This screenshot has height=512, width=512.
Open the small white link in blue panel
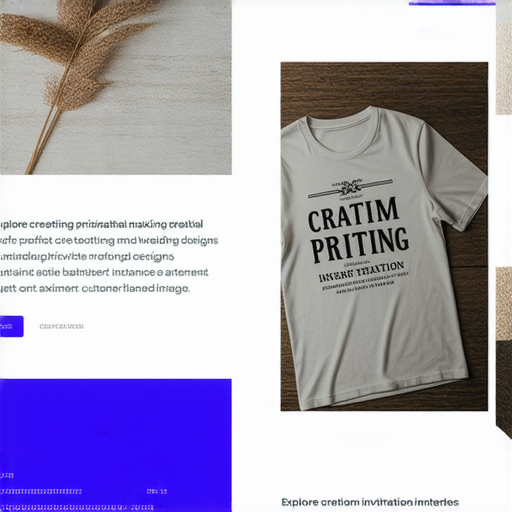[157, 491]
